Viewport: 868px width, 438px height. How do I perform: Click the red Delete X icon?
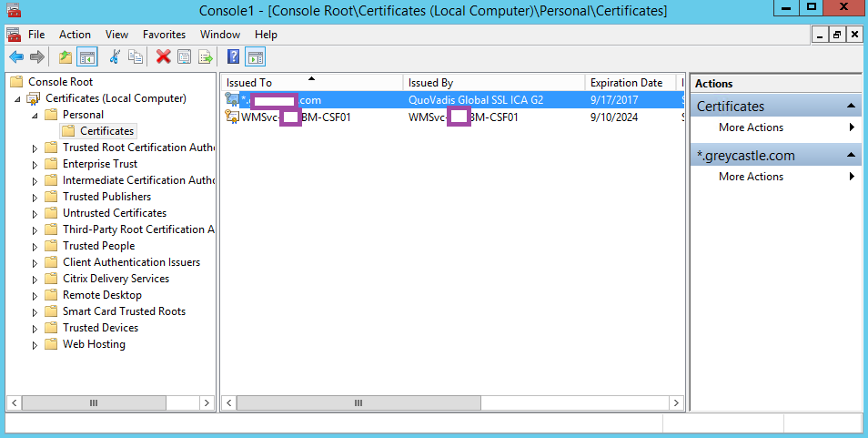pyautogui.click(x=163, y=56)
